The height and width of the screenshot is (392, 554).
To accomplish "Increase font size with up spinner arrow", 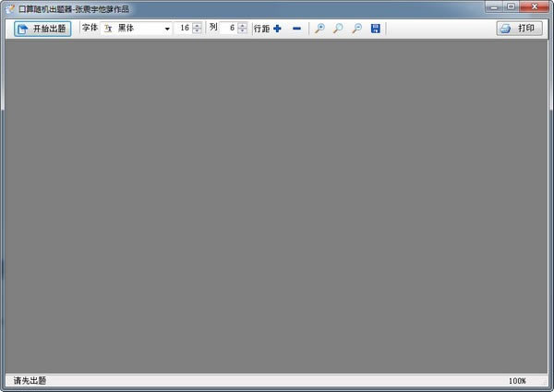I will [197, 25].
